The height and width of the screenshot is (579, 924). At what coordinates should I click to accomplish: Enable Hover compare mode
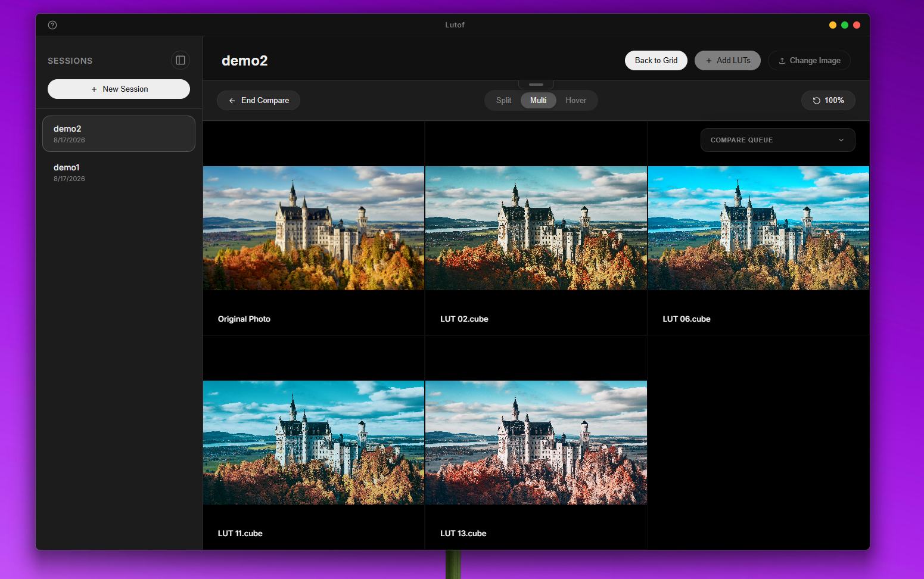(x=575, y=100)
